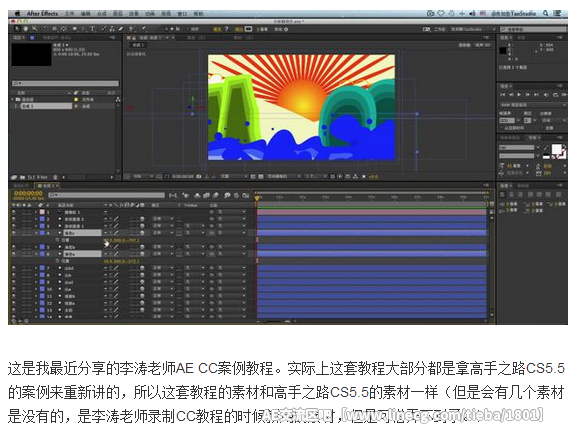Collapse layer 4 properties in timeline
This screenshot has width=585, height=434.
click(36, 233)
